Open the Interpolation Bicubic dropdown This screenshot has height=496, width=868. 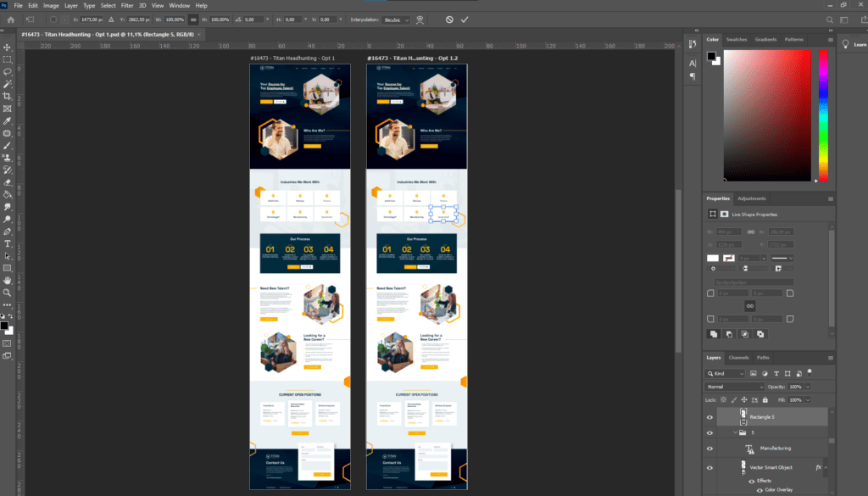click(394, 19)
